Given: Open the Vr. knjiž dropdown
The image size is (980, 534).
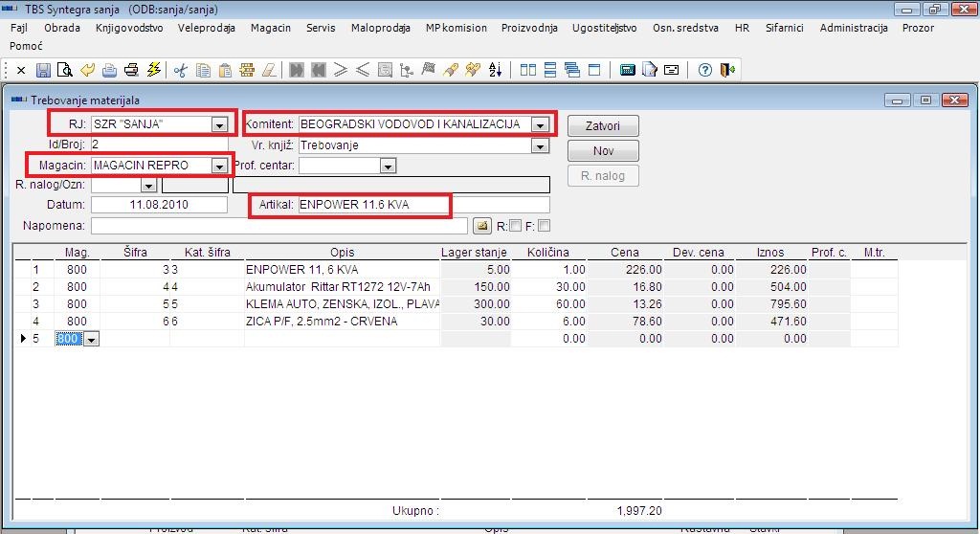Looking at the screenshot, I should [x=540, y=146].
